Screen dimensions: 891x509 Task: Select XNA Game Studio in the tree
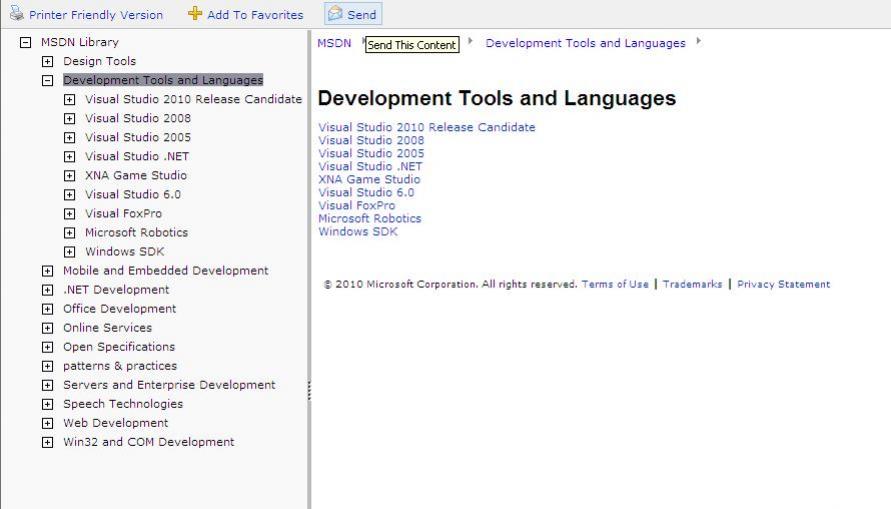136,175
